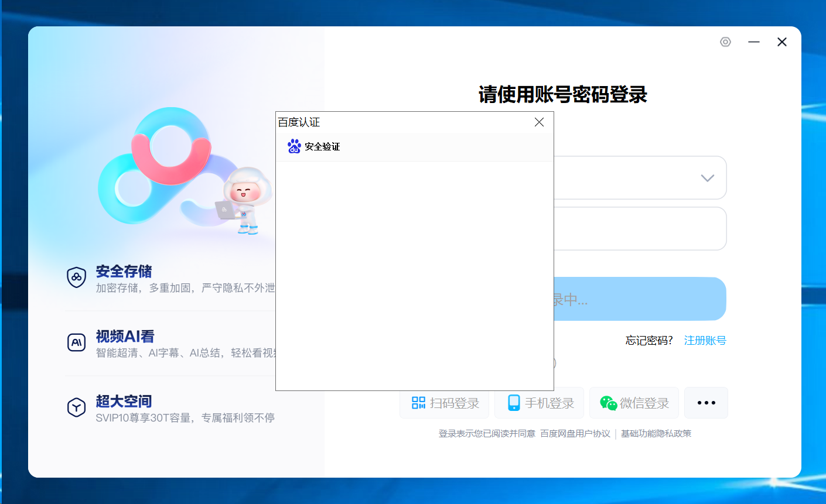This screenshot has height=504, width=826.
Task: Switch to 手机登录 phone login
Action: click(x=540, y=403)
